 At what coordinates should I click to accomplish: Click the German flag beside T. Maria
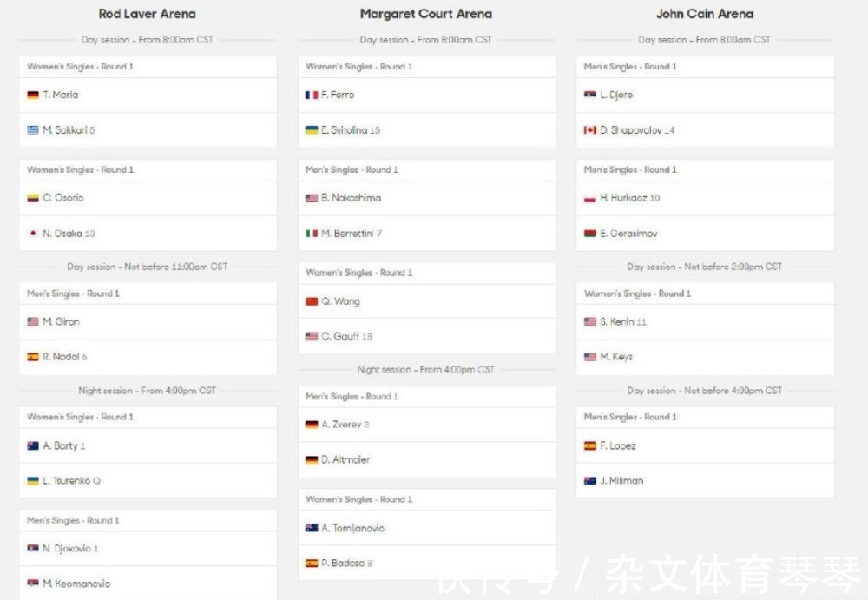click(33, 96)
